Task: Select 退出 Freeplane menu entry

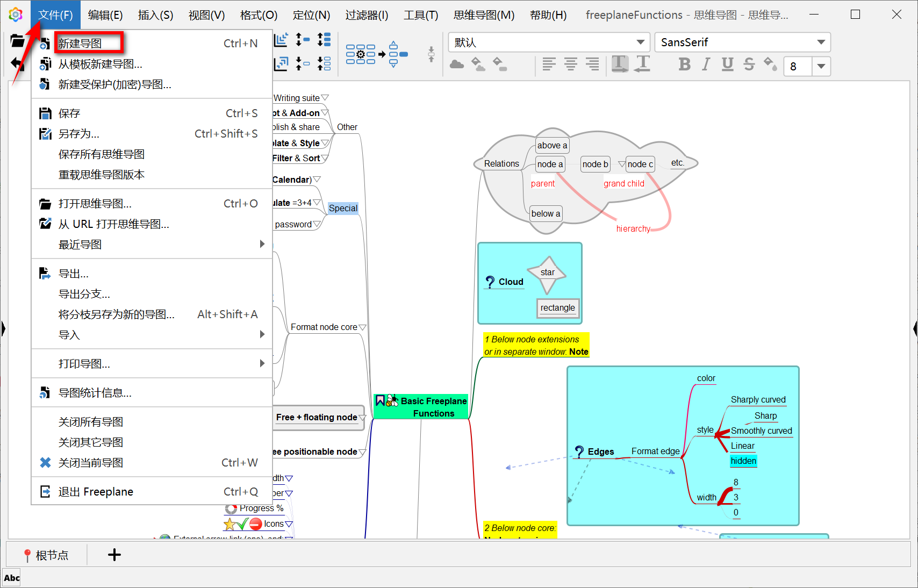Action: pyautogui.click(x=152, y=492)
